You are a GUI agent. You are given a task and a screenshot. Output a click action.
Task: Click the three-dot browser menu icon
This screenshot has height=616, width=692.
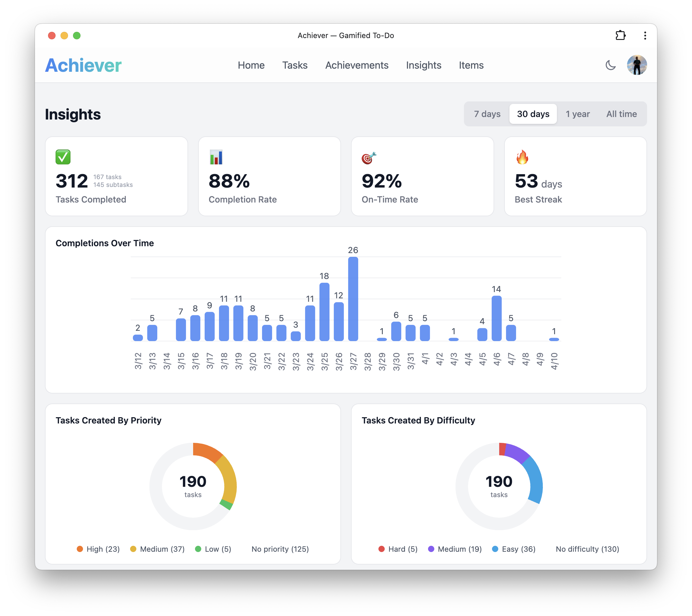[x=645, y=35]
